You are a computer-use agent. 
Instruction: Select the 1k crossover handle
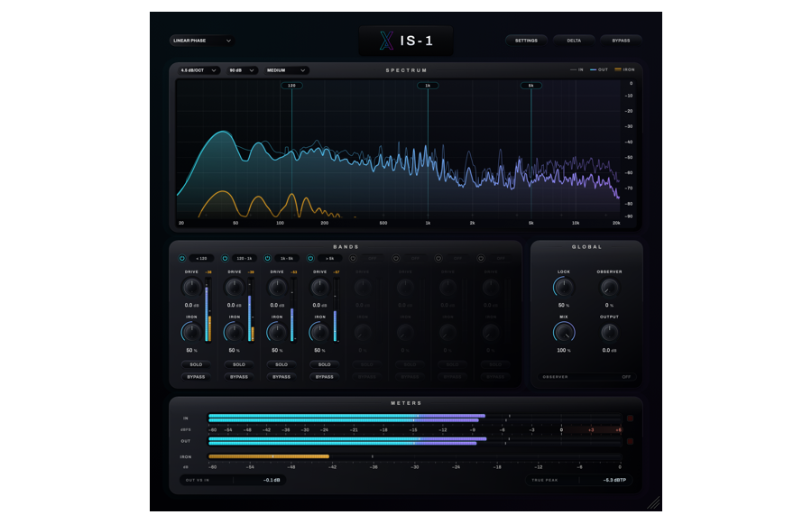click(x=428, y=86)
